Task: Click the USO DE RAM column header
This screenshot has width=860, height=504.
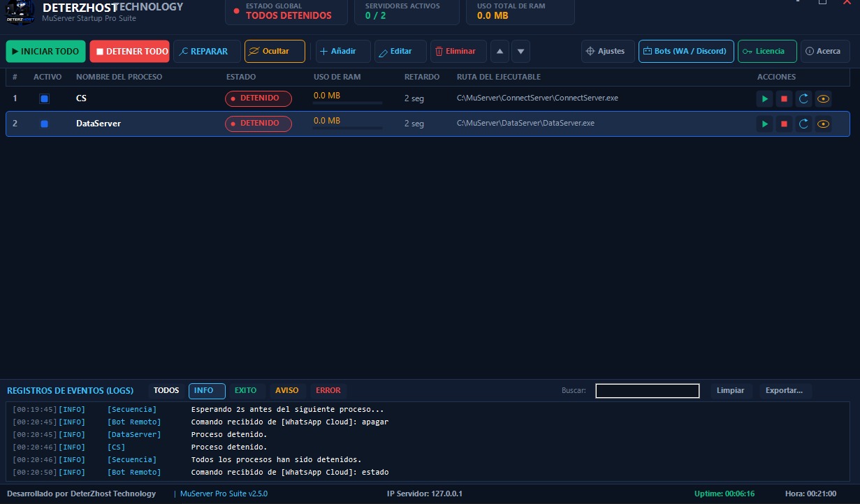Action: coord(337,77)
